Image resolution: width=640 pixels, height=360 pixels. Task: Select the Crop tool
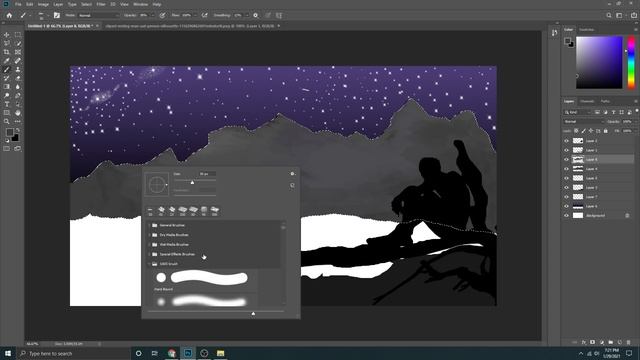(x=7, y=52)
